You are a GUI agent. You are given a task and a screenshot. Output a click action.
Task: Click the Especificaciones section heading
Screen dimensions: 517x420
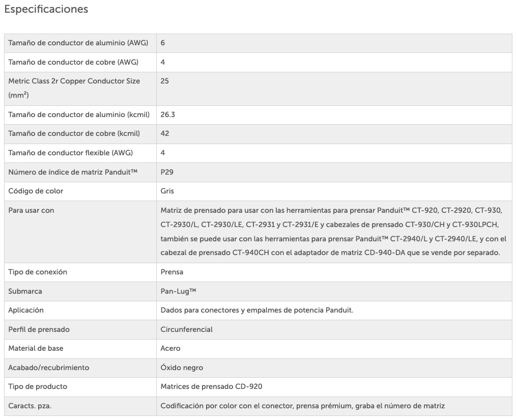[x=46, y=9]
